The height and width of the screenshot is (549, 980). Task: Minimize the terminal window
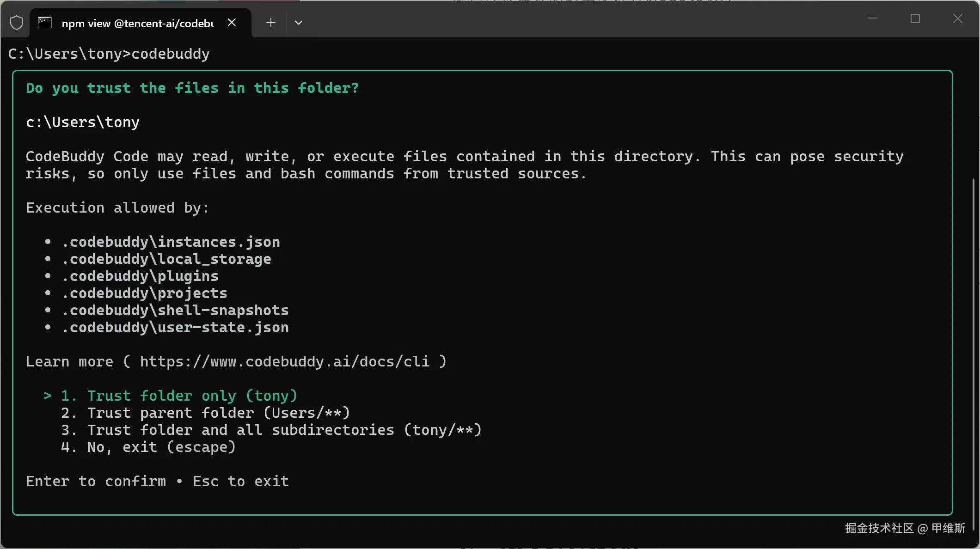click(873, 19)
